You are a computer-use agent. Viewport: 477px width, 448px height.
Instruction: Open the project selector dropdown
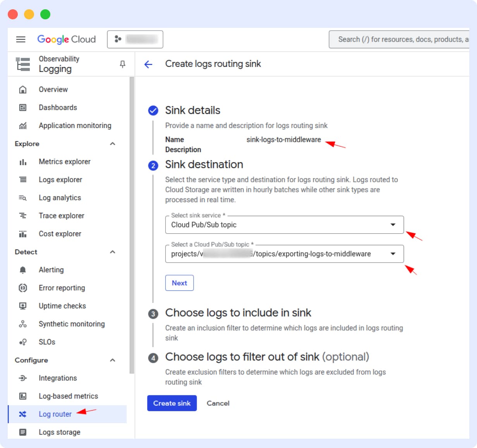click(135, 39)
